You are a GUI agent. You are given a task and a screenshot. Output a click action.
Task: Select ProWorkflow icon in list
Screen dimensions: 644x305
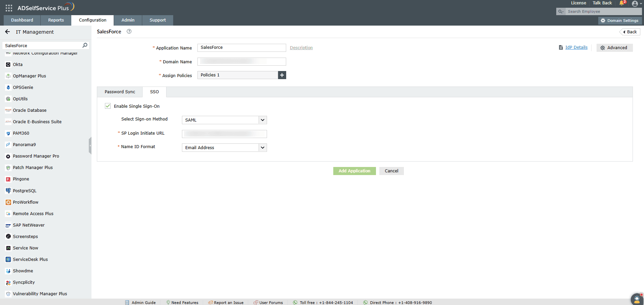pos(8,202)
